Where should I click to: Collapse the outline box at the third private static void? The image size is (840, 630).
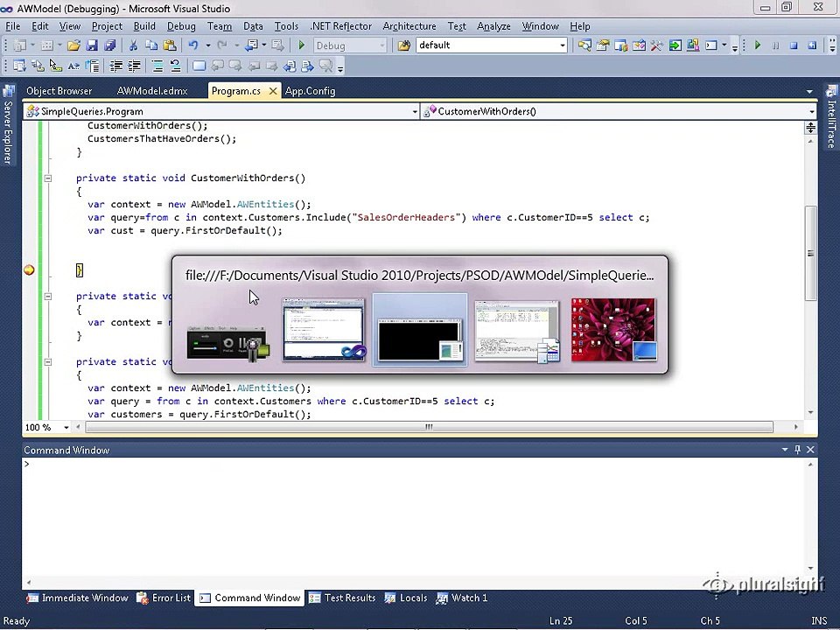[47, 362]
